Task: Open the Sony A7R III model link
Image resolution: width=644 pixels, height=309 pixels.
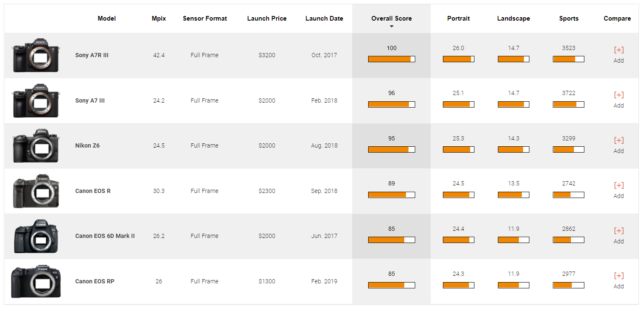Action: pos(92,55)
